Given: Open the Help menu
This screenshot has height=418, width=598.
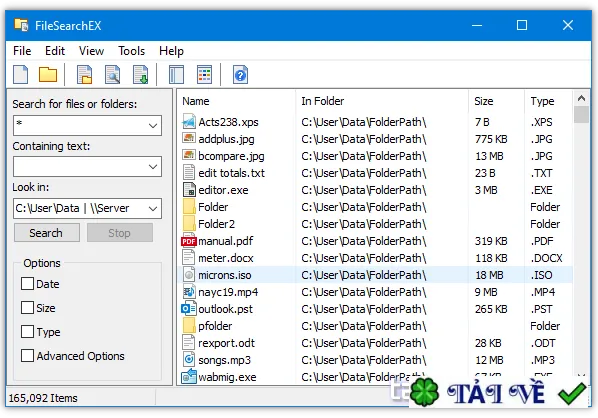Looking at the screenshot, I should click(171, 51).
